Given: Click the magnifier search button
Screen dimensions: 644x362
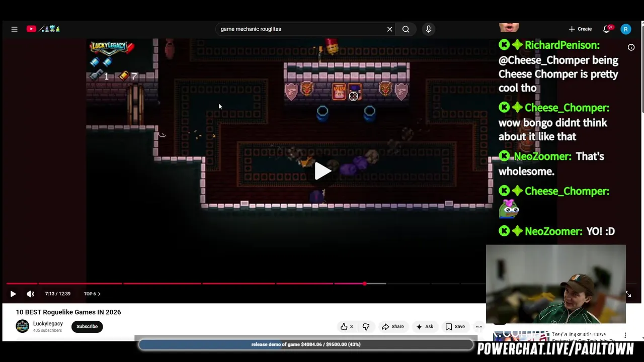Looking at the screenshot, I should coord(406,29).
